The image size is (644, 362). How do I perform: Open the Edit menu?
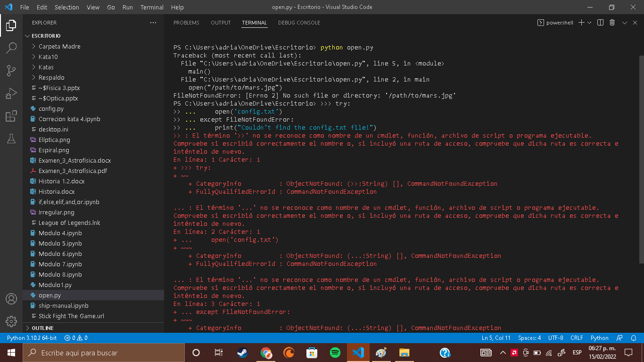point(42,7)
